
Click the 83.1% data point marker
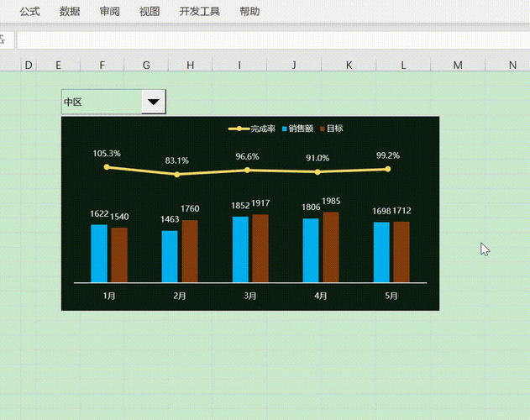point(177,175)
